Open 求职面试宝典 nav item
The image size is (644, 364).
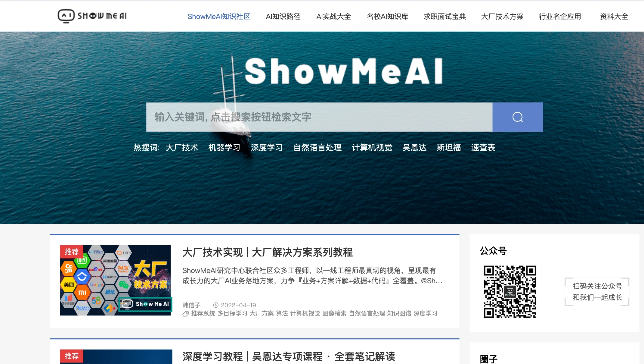[445, 17]
